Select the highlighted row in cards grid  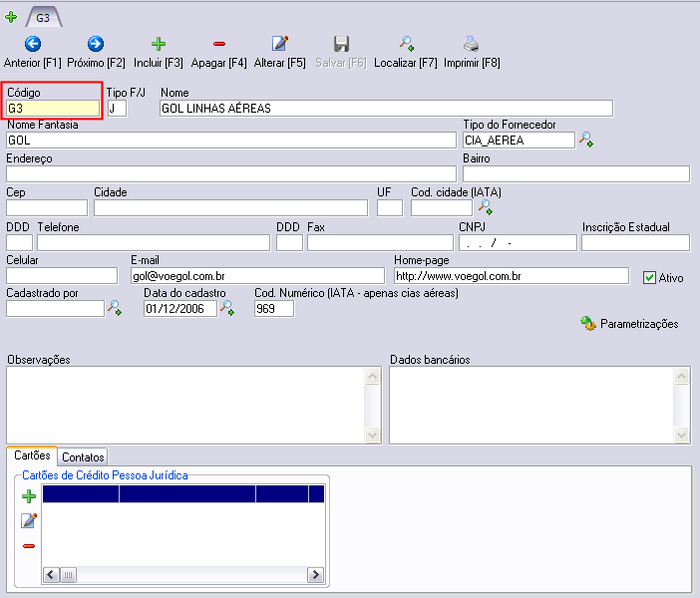coord(183,494)
